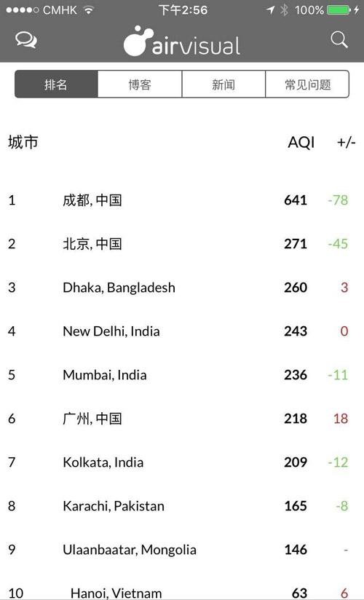Tap the +/- column header
This screenshot has width=364, height=600.
click(347, 142)
